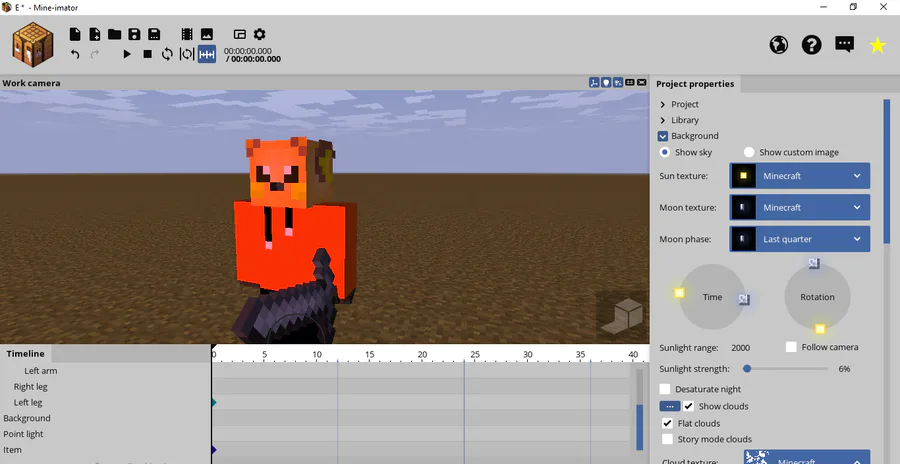
Task: Click the Item row keyframe marker
Action: pos(214,450)
